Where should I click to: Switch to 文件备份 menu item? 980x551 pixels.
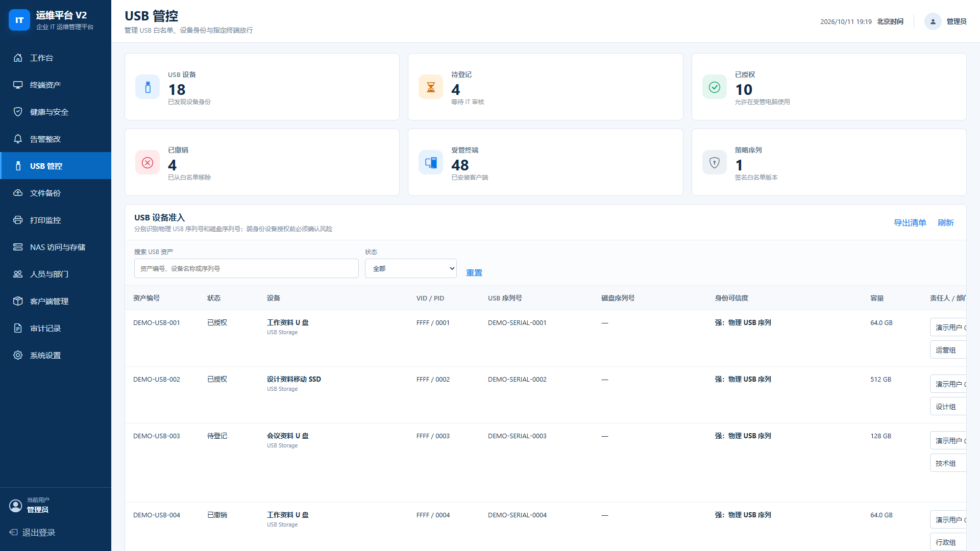56,193
